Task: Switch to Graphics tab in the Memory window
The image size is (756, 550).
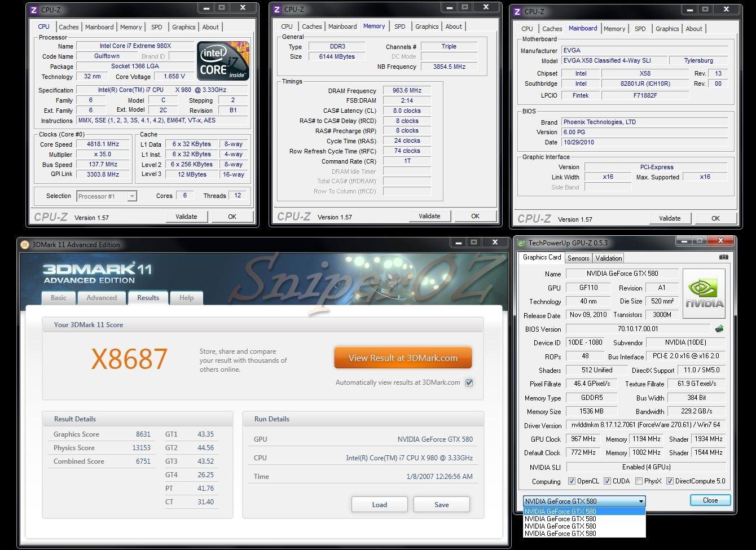Action: (x=427, y=27)
